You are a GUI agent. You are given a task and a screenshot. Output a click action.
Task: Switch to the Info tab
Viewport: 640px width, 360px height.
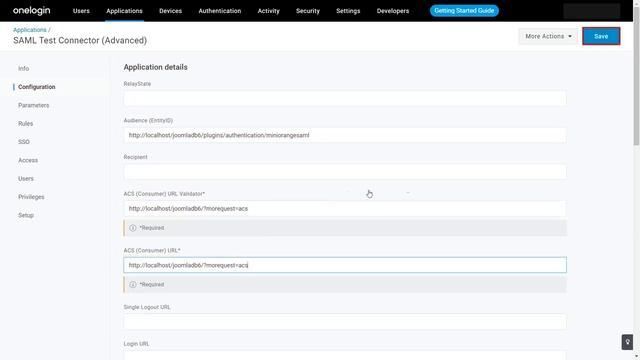click(24, 69)
